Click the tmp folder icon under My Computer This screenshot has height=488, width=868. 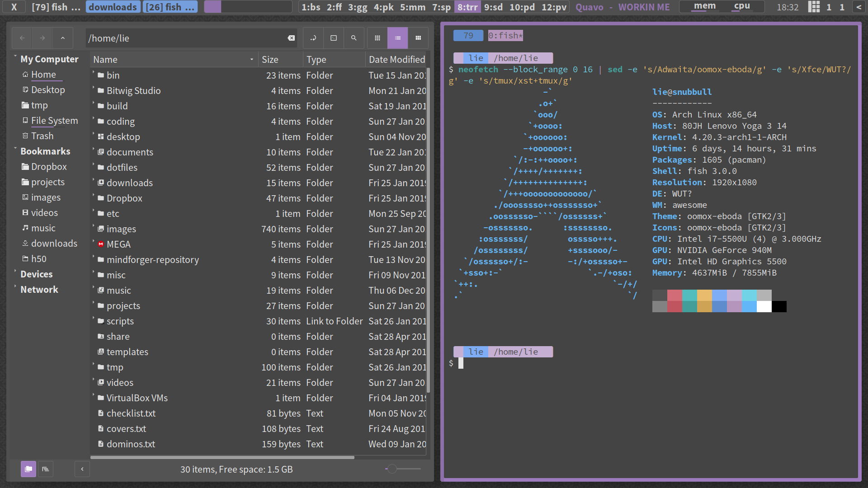click(x=25, y=105)
